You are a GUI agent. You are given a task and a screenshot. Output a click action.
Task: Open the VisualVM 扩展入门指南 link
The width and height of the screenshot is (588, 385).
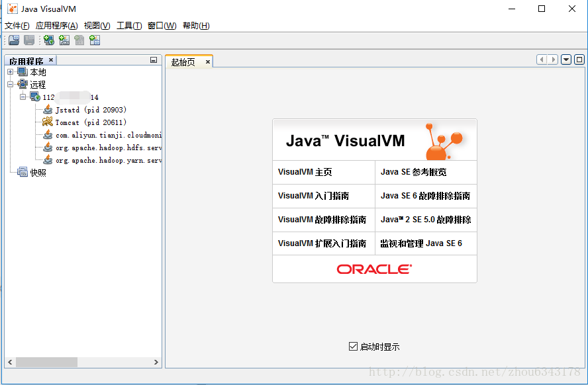[322, 243]
